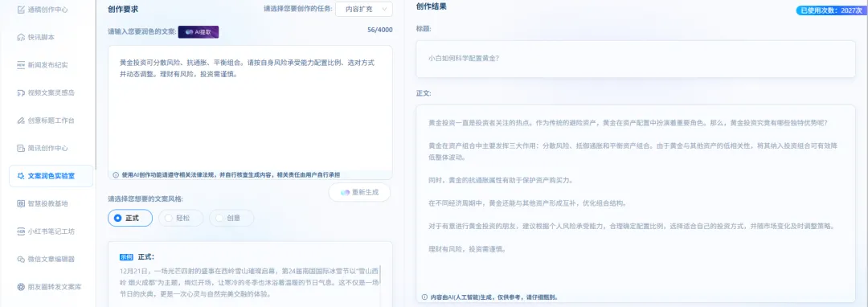Click the 简讯创作中心 sidebar icon
Image resolution: width=868 pixels, height=307 pixels.
[x=21, y=148]
